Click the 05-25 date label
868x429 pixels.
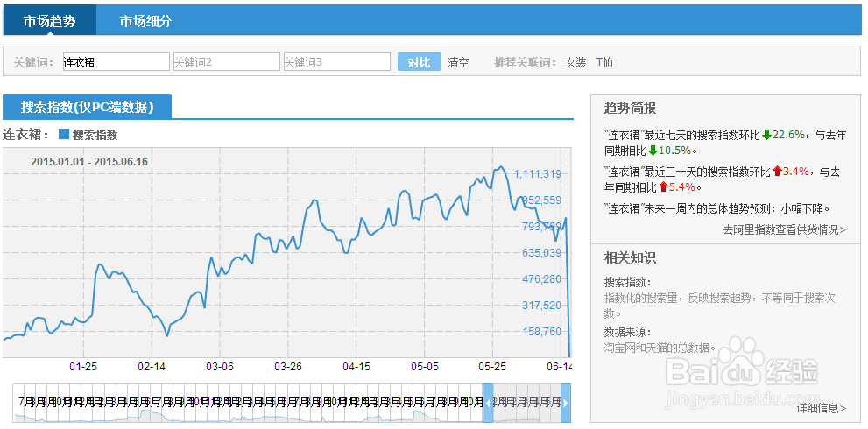pos(492,367)
